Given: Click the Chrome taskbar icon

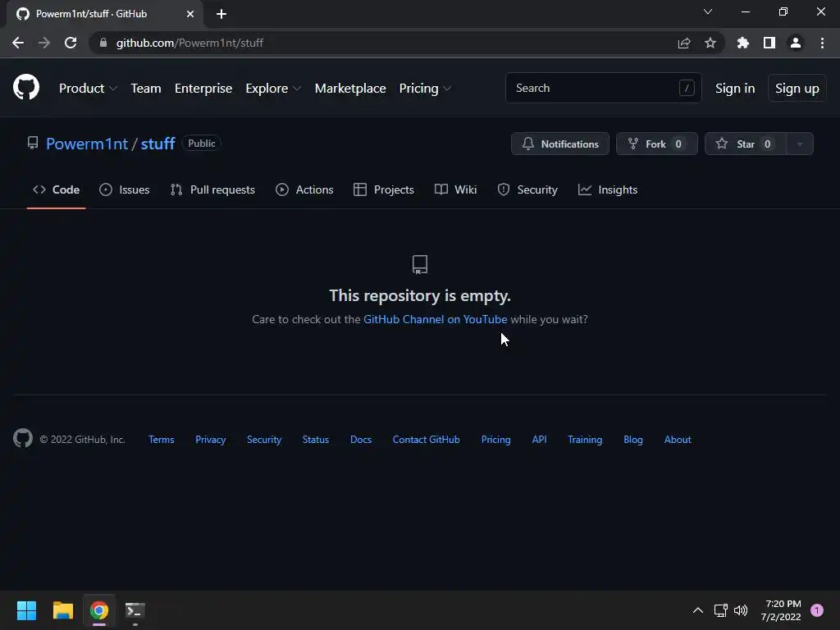Looking at the screenshot, I should click(99, 610).
